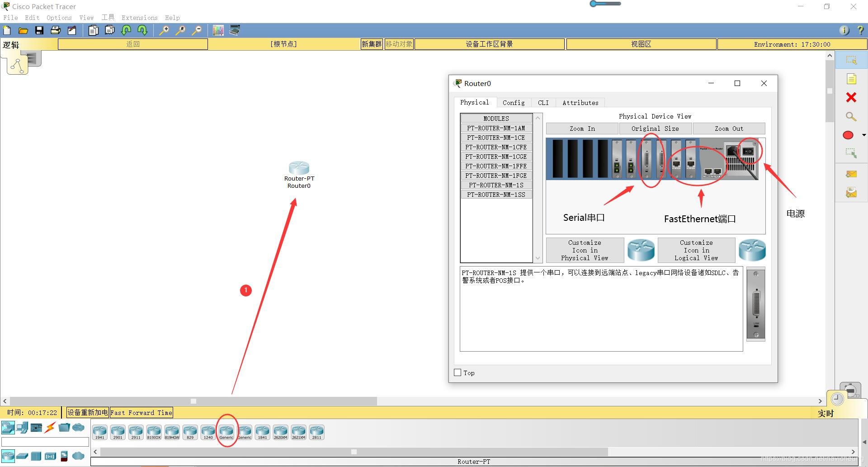
Task: Open the File menu
Action: (10, 18)
